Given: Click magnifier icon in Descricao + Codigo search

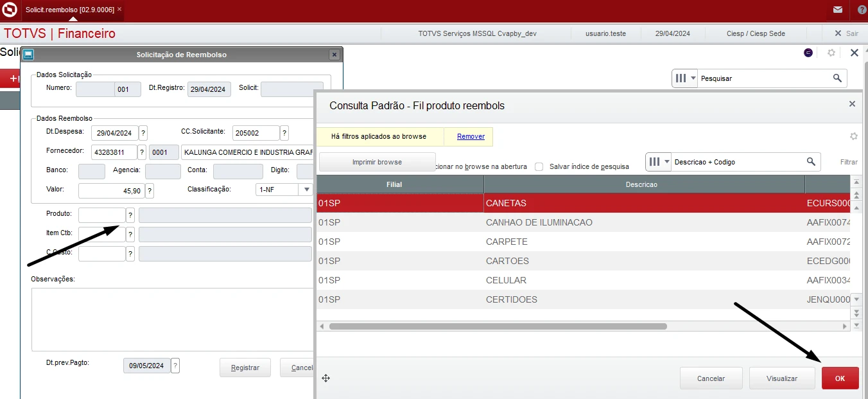Looking at the screenshot, I should pyautogui.click(x=811, y=162).
